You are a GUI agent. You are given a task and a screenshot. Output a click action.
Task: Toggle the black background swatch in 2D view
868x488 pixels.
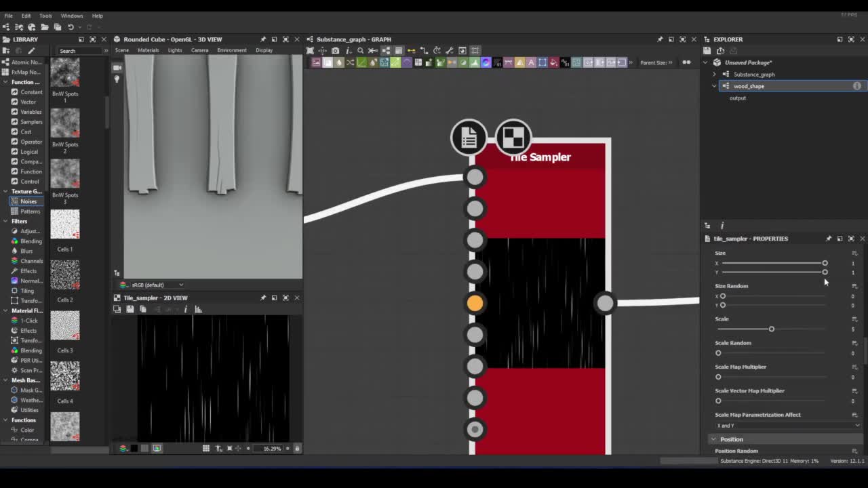click(x=134, y=448)
